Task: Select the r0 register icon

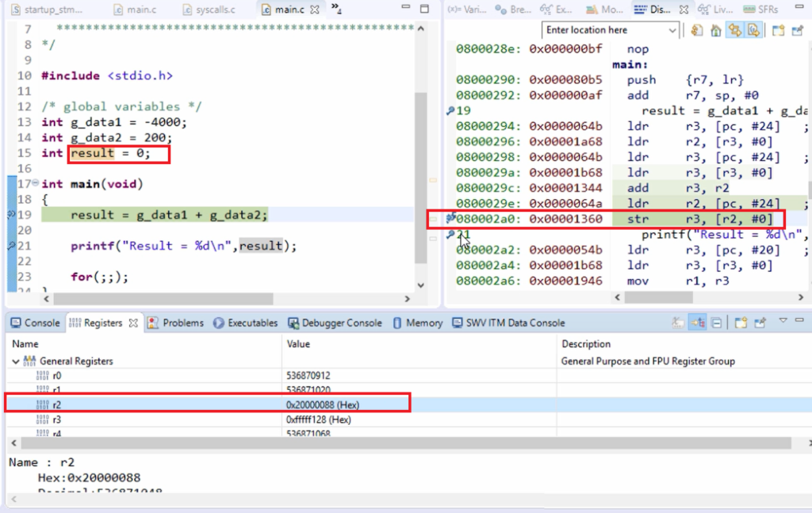Action: click(43, 375)
